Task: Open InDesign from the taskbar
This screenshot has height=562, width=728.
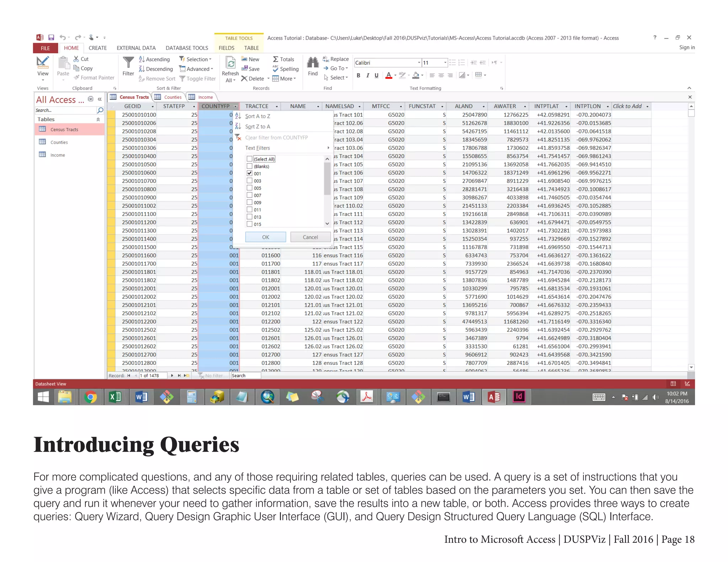Action: [519, 397]
